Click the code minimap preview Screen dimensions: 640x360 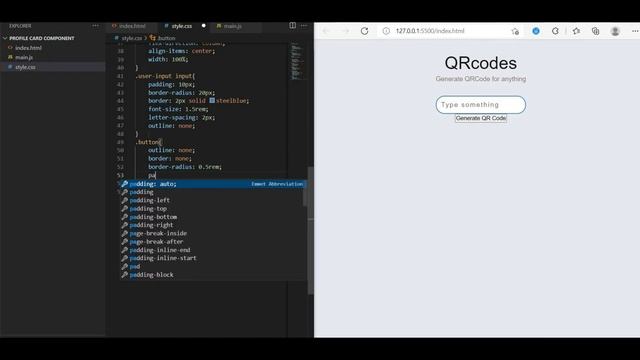297,61
